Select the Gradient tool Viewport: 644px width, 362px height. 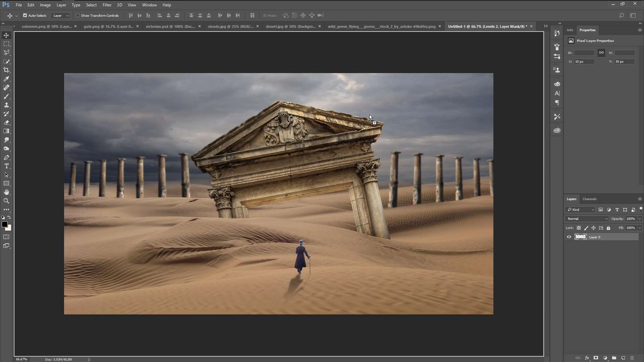click(6, 131)
